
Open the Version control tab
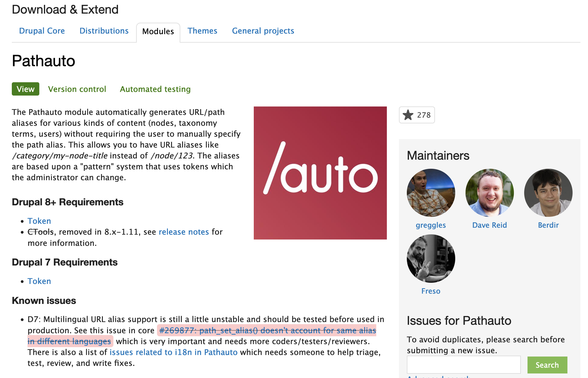click(x=77, y=89)
